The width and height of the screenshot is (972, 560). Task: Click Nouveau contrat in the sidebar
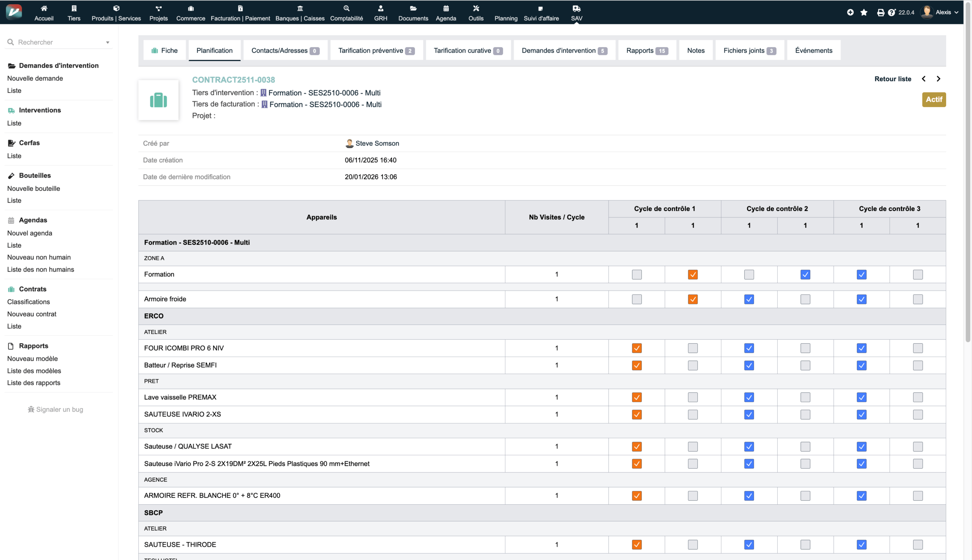(x=32, y=314)
